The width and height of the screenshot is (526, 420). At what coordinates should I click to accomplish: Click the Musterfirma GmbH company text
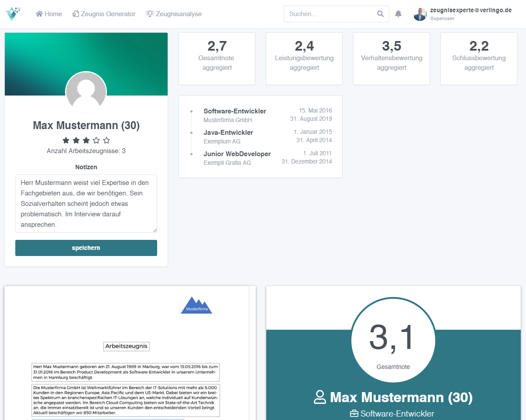tap(227, 120)
